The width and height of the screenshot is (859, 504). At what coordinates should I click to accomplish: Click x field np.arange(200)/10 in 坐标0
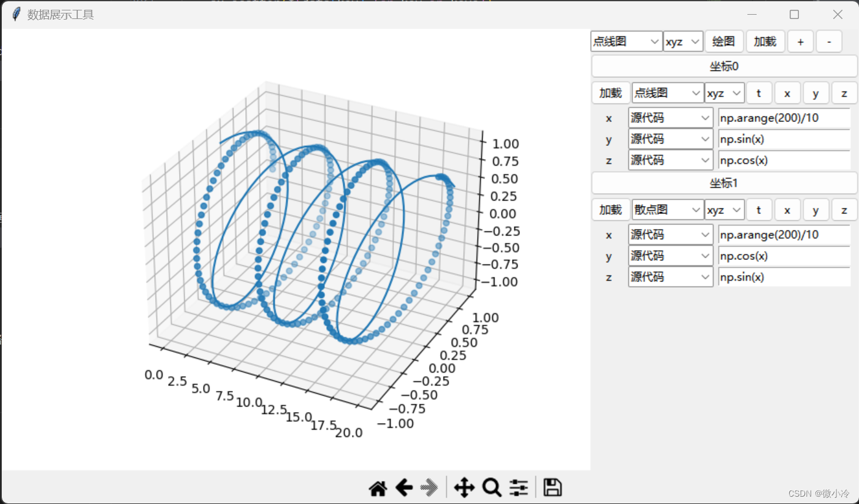tap(784, 118)
